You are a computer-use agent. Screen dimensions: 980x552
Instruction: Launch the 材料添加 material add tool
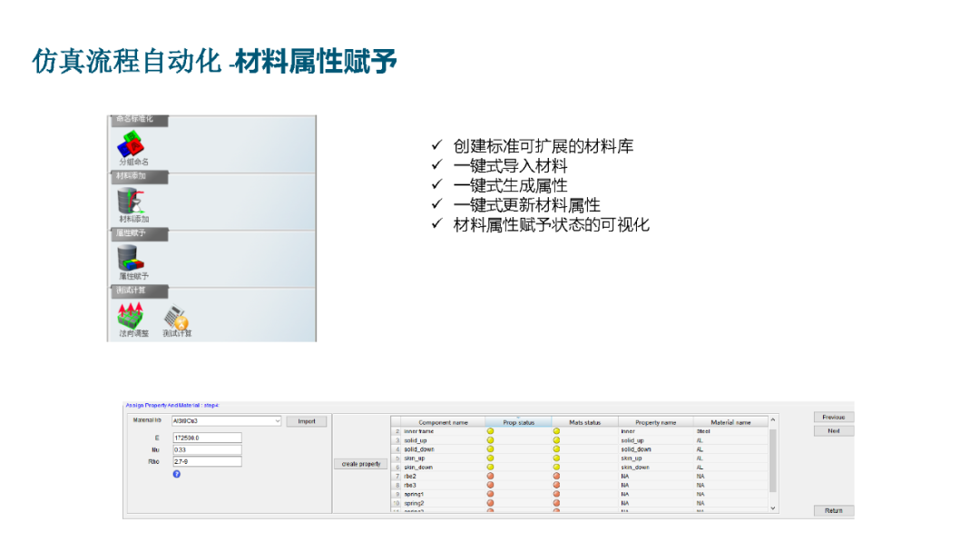133,205
